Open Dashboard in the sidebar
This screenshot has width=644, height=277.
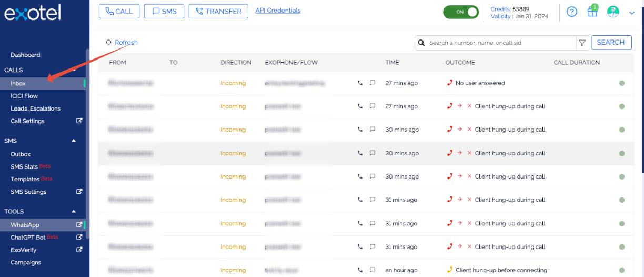point(25,55)
